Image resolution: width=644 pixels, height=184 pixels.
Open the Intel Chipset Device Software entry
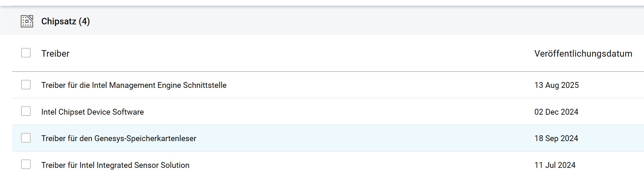click(x=92, y=112)
